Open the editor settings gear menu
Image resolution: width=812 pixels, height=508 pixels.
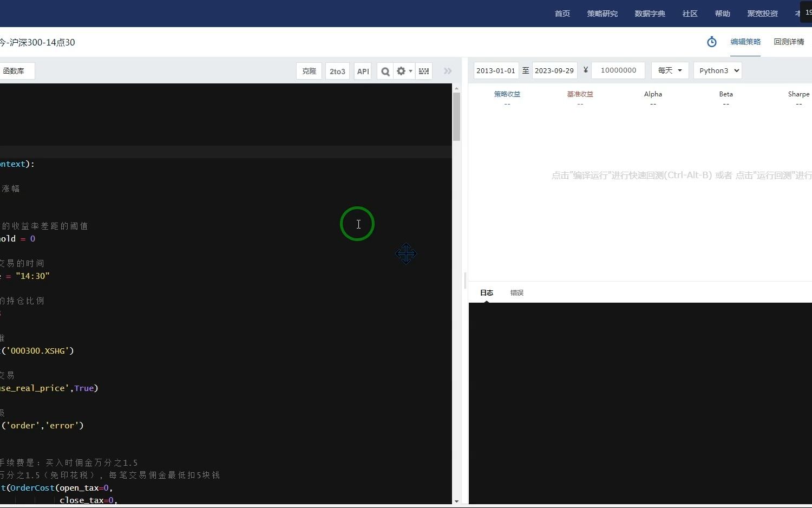(404, 71)
